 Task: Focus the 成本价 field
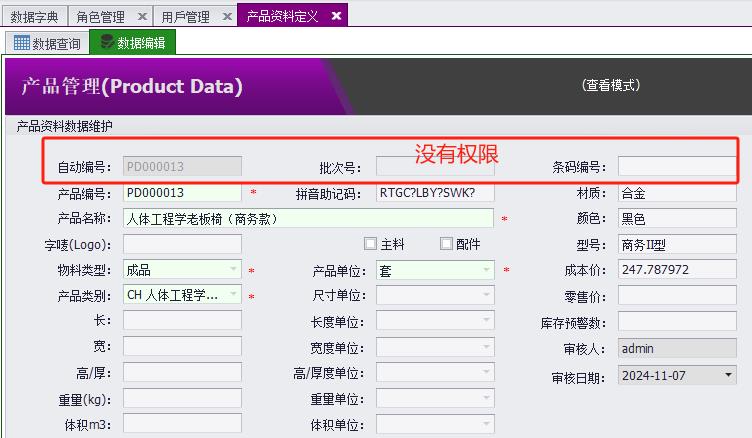pyautogui.click(x=676, y=270)
